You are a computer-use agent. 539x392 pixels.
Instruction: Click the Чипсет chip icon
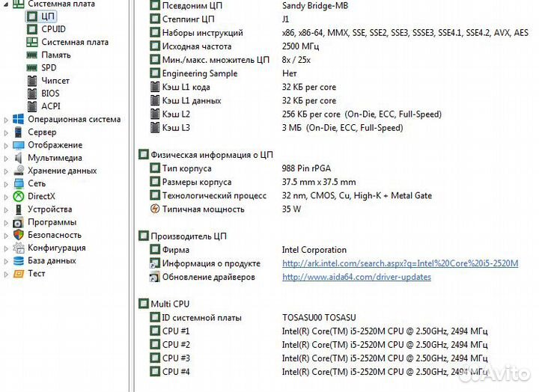click(x=32, y=81)
